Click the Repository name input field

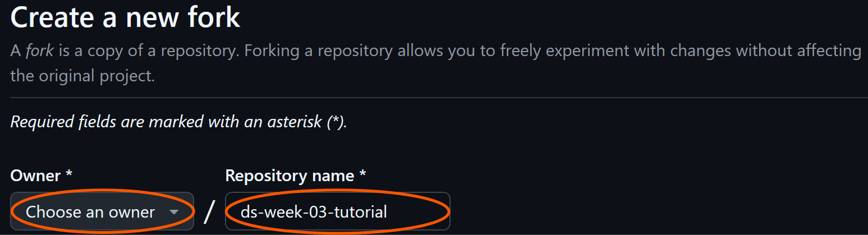click(337, 211)
